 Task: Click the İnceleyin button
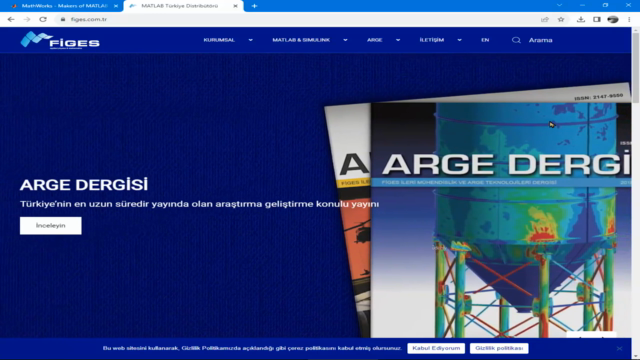tap(51, 226)
